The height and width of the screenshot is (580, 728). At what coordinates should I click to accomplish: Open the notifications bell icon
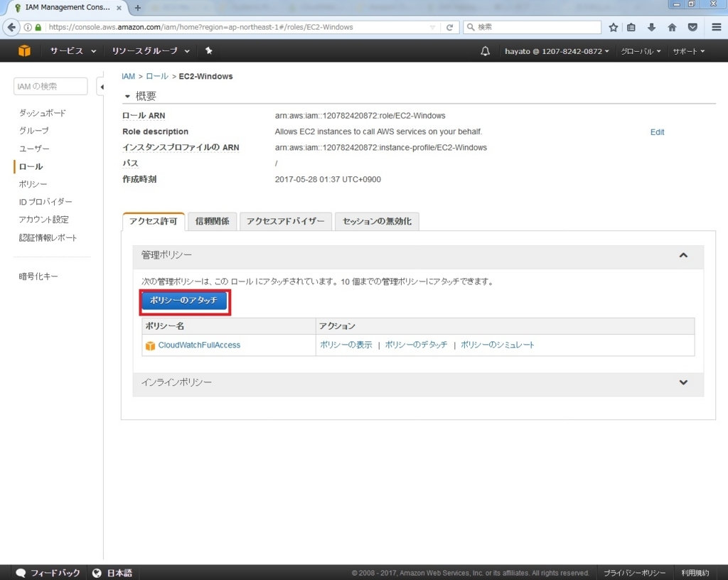click(x=485, y=51)
